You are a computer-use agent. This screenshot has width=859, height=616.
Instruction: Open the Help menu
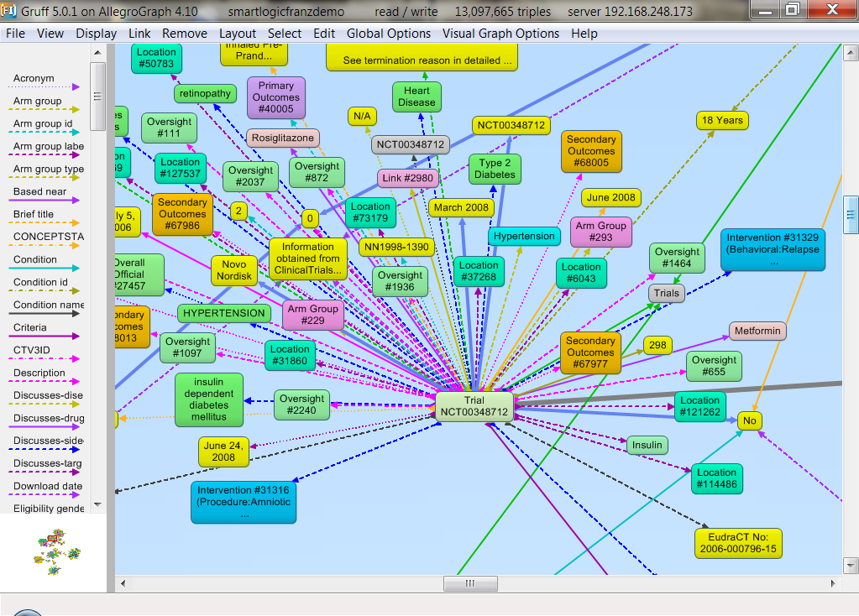[x=584, y=34]
